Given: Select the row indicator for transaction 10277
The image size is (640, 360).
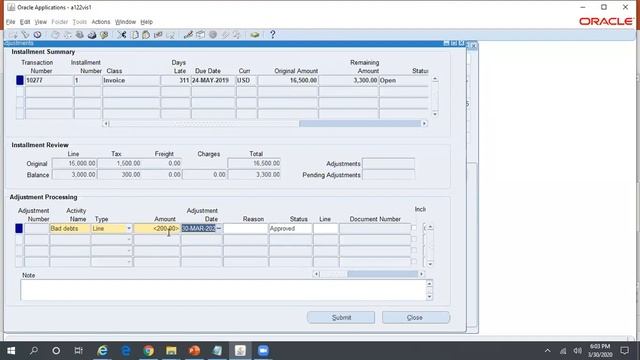Looking at the screenshot, I should click(x=20, y=80).
